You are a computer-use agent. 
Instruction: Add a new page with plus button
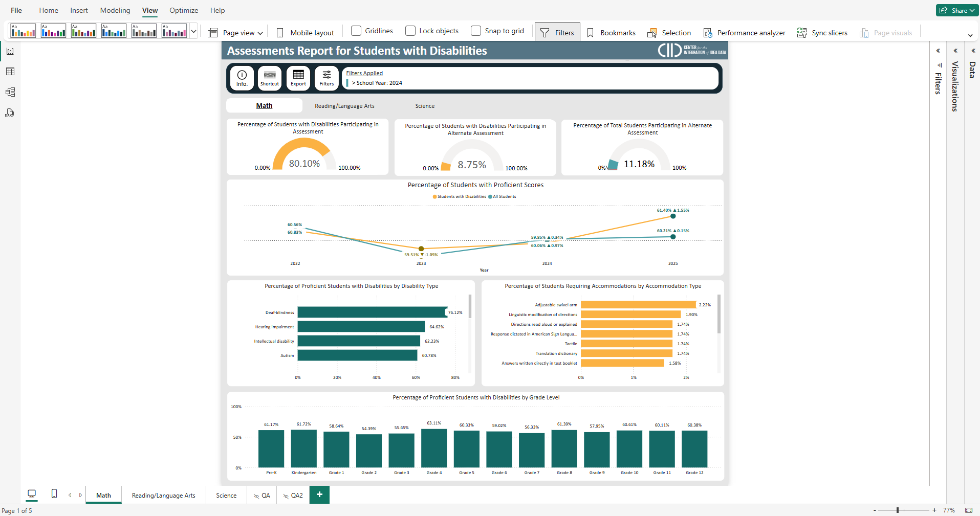319,495
